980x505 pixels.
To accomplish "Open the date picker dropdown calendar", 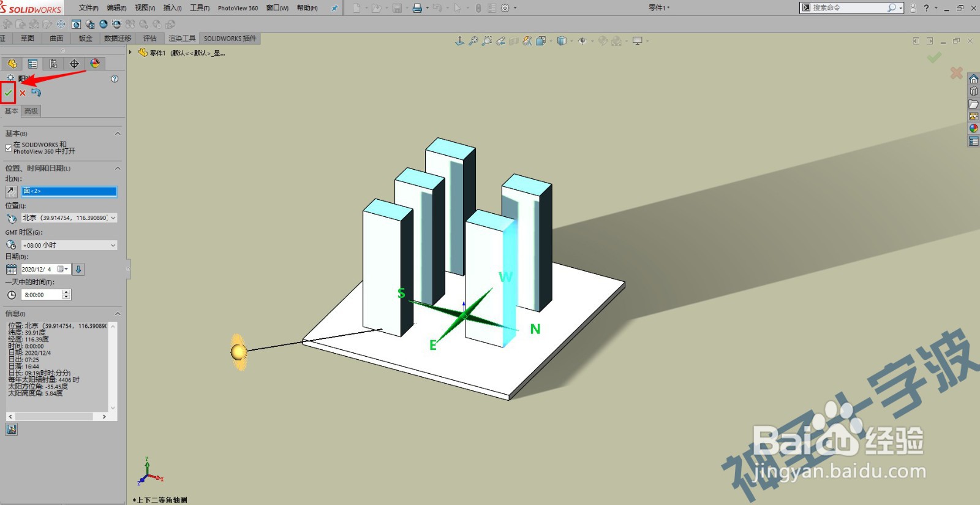I will [x=63, y=269].
